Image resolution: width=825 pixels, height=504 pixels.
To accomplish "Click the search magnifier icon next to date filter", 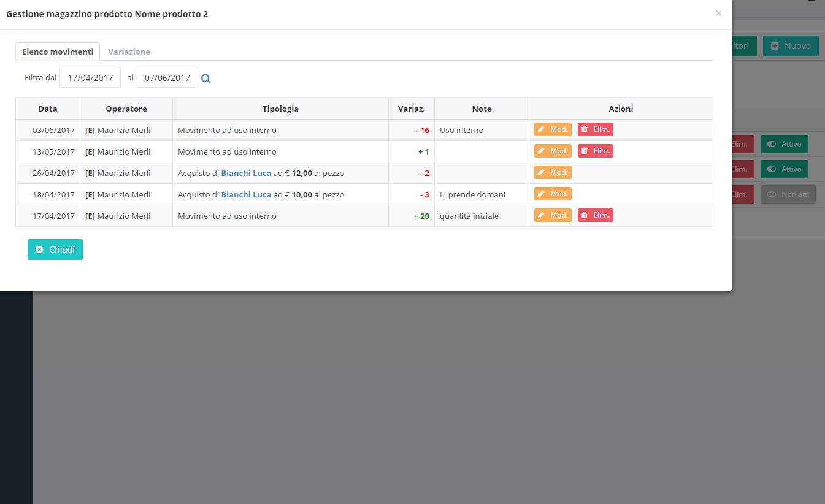I will [206, 78].
